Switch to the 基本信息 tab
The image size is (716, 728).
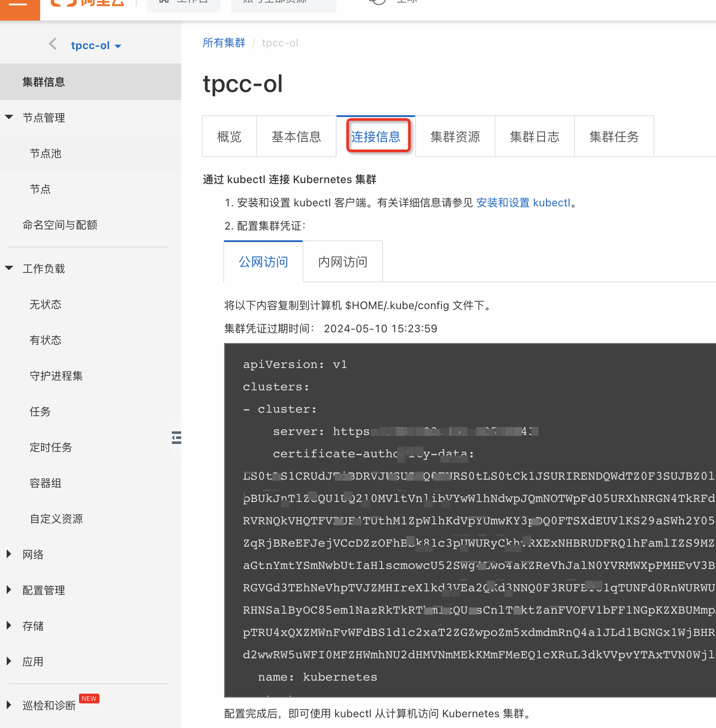click(x=296, y=137)
